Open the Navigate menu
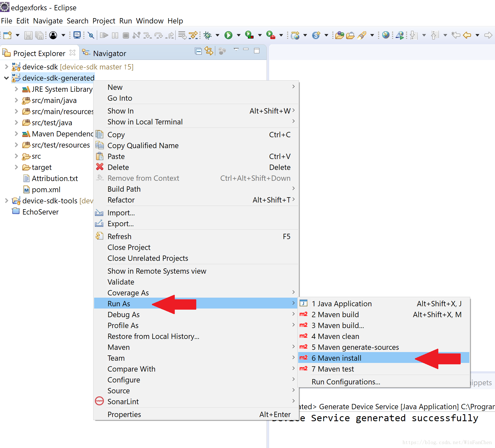495x448 pixels. (x=48, y=21)
